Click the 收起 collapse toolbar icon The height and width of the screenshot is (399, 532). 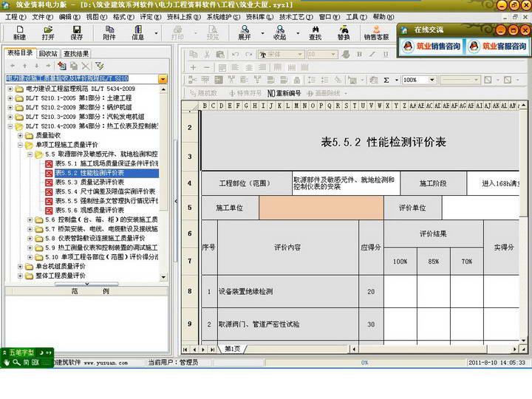pos(280,33)
